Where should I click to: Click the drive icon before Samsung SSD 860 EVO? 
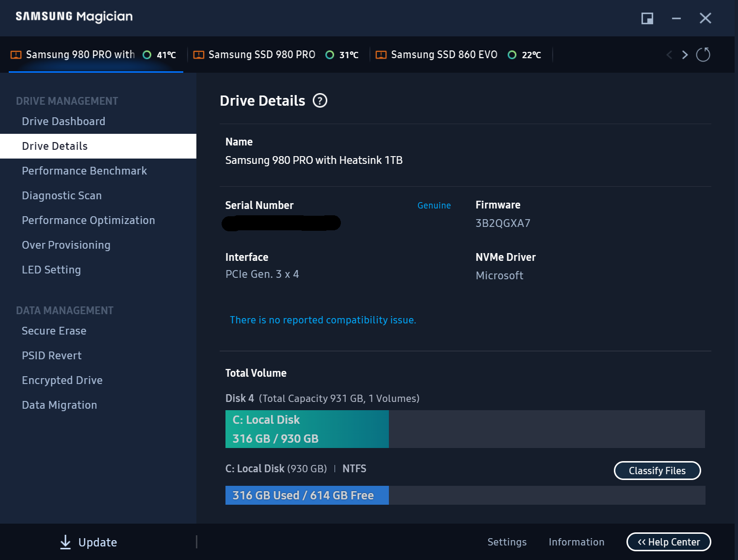(x=381, y=55)
